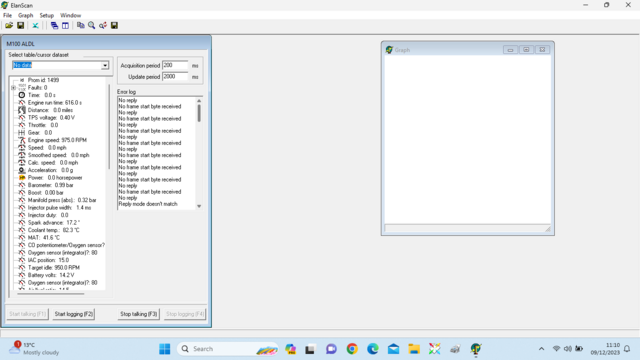Click the Start logging (F2) button
This screenshot has height=360, width=640.
point(73,314)
